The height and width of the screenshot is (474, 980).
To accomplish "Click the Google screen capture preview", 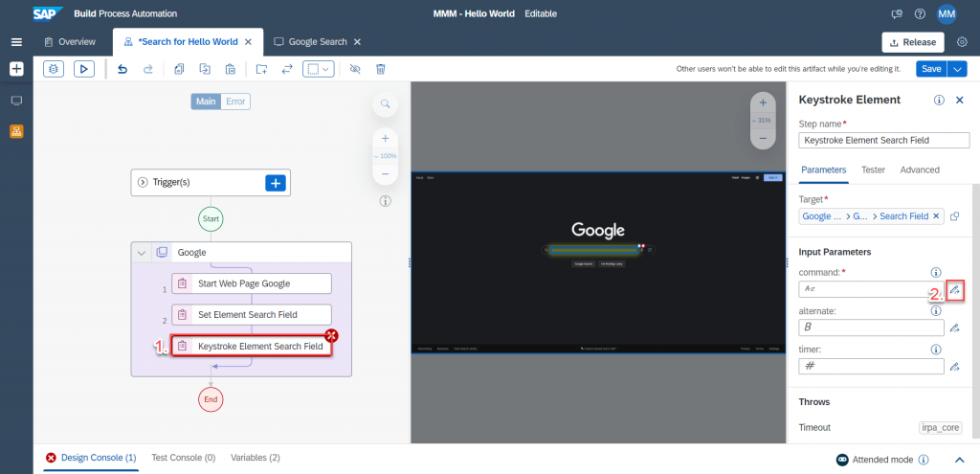I will tap(598, 262).
